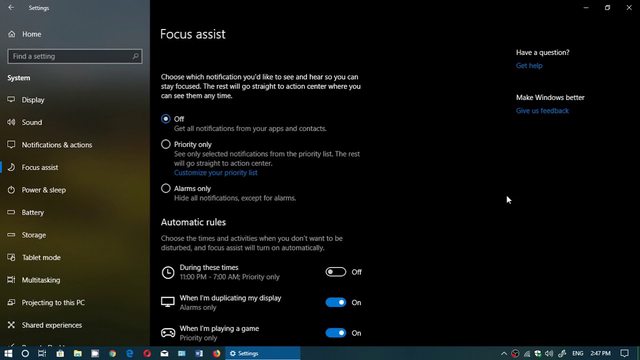
Task: Open Cortana circle on taskbar
Action: [x=25, y=353]
